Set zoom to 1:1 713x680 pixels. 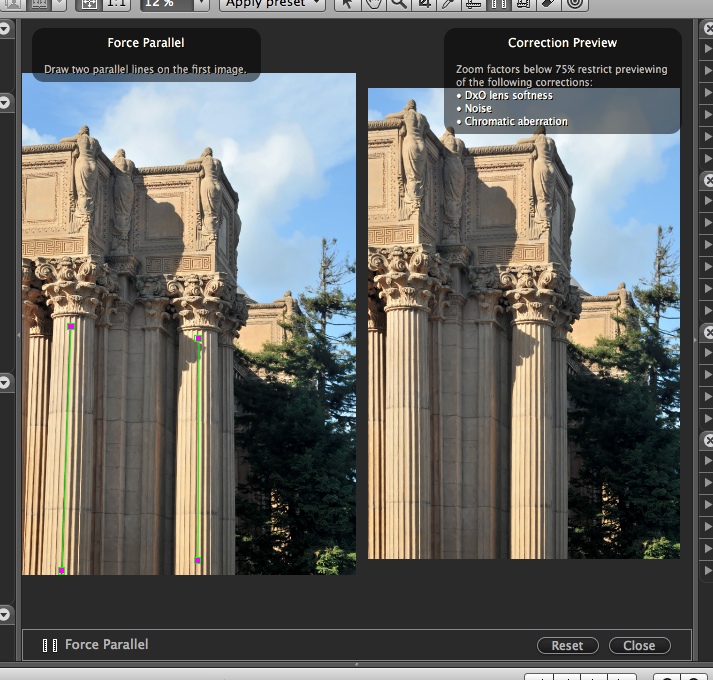pos(116,3)
